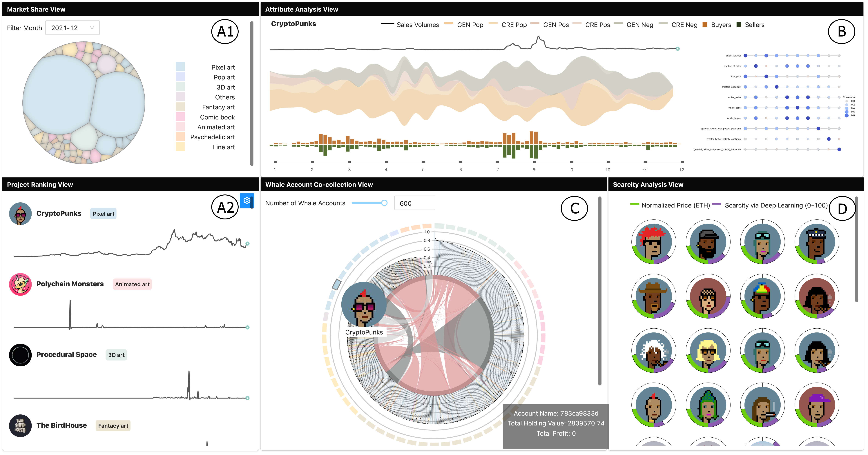Select The BirdHouse project avatar
868x455 pixels.
(x=20, y=426)
